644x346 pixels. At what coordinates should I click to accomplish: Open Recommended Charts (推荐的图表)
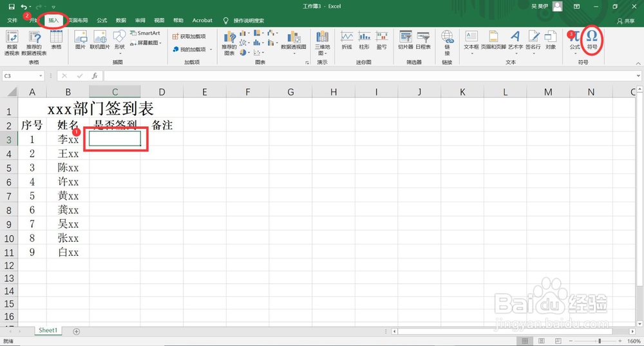229,43
